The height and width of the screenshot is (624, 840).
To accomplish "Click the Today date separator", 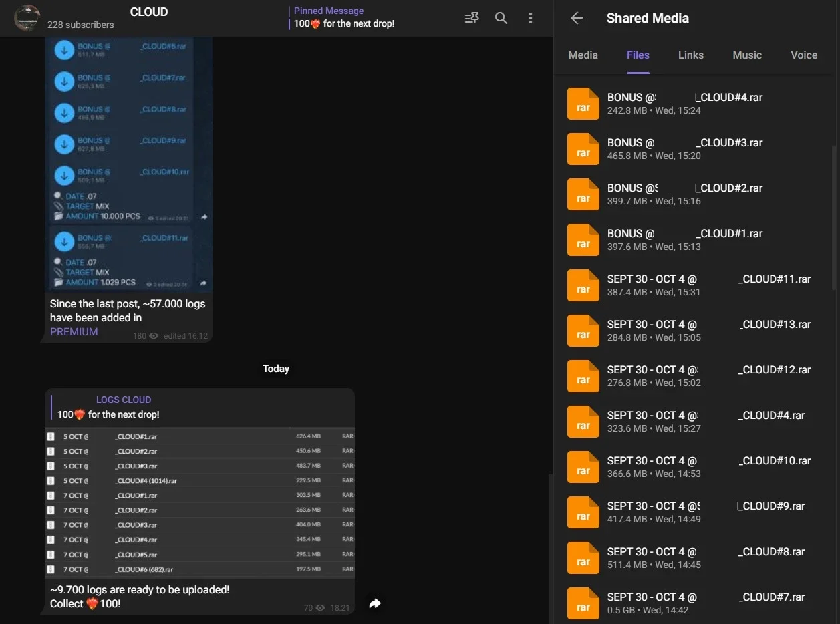I will pos(276,369).
